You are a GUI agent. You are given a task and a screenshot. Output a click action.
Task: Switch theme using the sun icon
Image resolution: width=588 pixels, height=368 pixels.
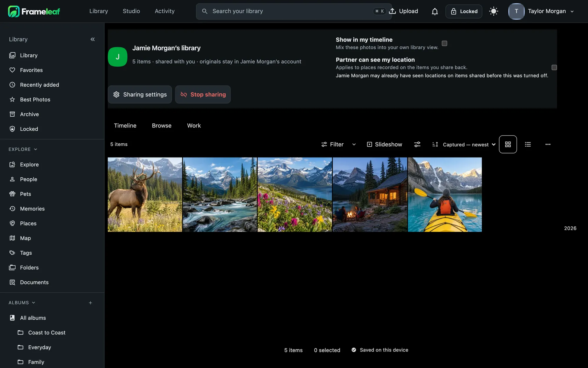pos(494,11)
